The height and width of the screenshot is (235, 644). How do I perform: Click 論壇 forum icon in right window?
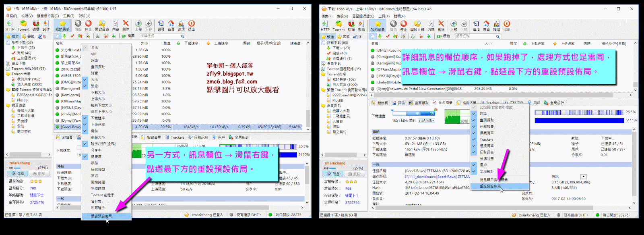[x=497, y=26]
